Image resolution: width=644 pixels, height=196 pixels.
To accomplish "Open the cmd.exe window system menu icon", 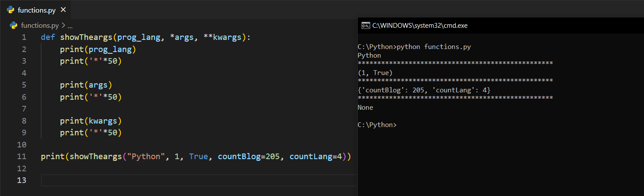I will 366,26.
